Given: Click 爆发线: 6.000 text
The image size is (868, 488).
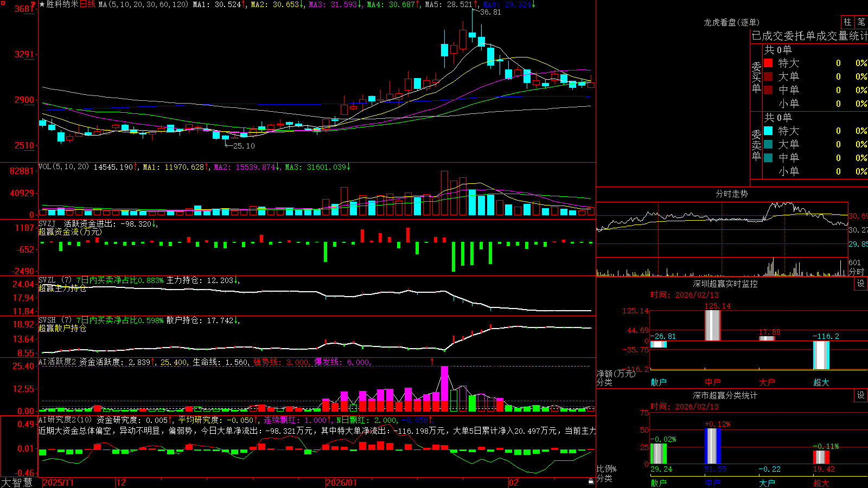Looking at the screenshot, I should tap(342, 362).
